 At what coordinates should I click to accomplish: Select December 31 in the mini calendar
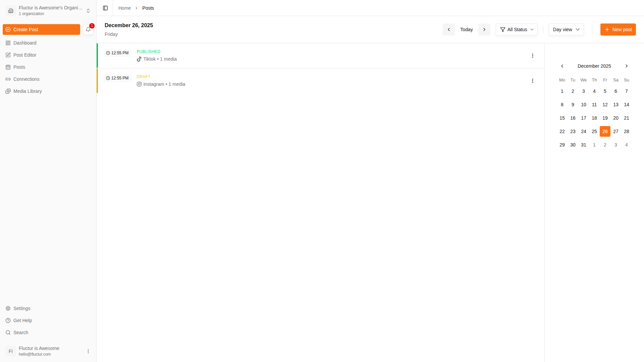click(x=584, y=145)
